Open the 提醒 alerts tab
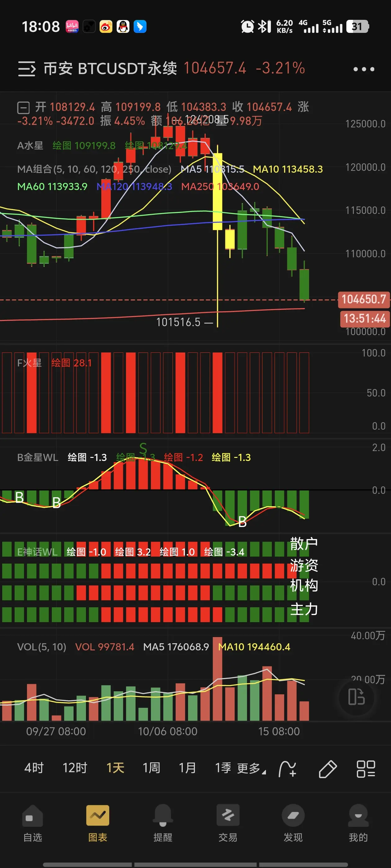Image resolution: width=391 pixels, height=868 pixels. [x=163, y=823]
